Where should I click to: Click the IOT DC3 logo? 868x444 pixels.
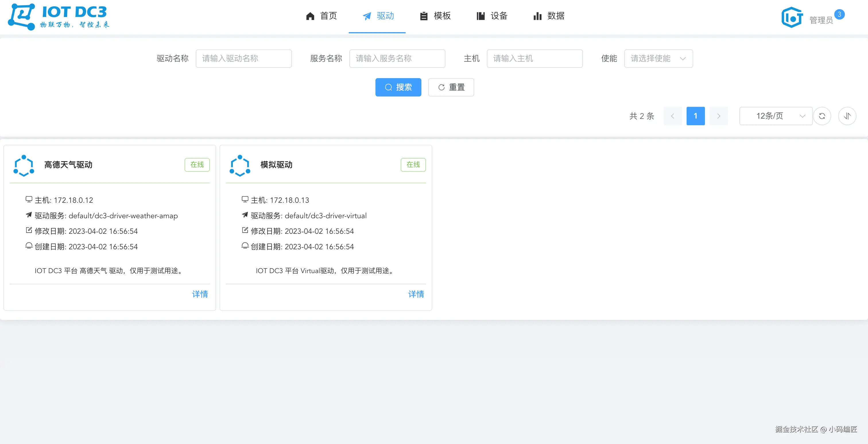point(58,17)
